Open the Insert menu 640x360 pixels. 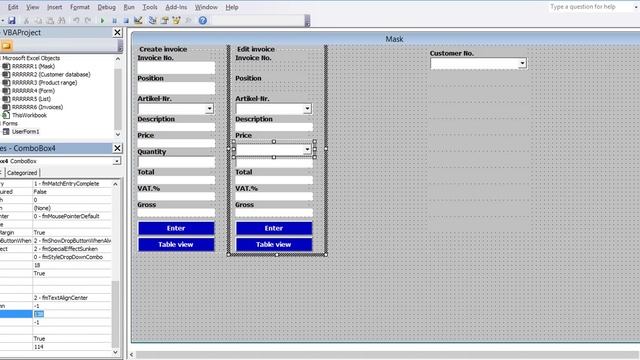pos(55,7)
